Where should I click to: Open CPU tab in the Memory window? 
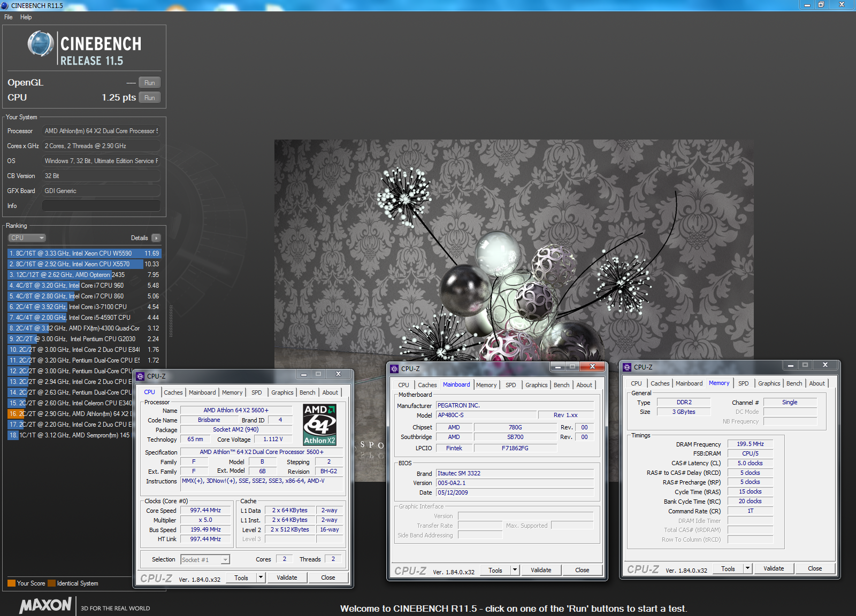coord(636,383)
